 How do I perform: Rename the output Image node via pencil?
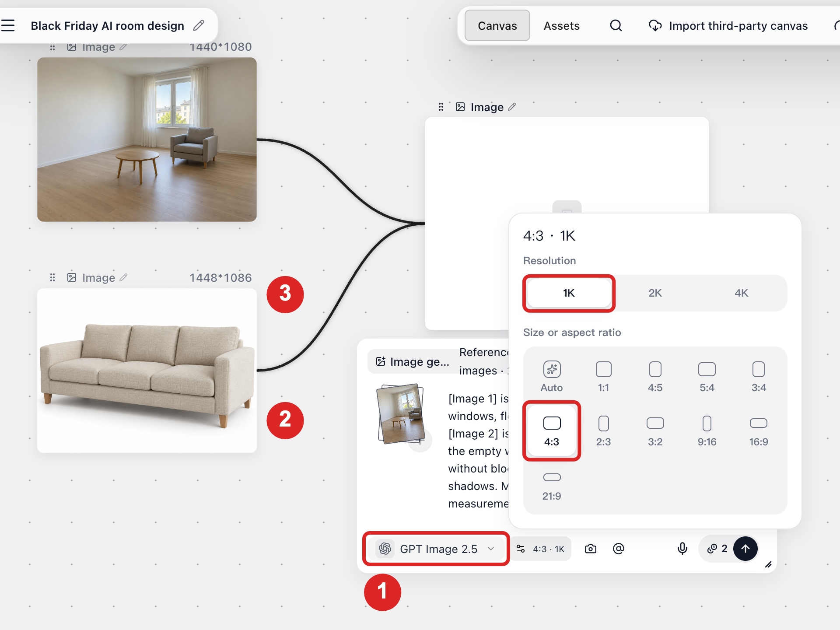[512, 107]
